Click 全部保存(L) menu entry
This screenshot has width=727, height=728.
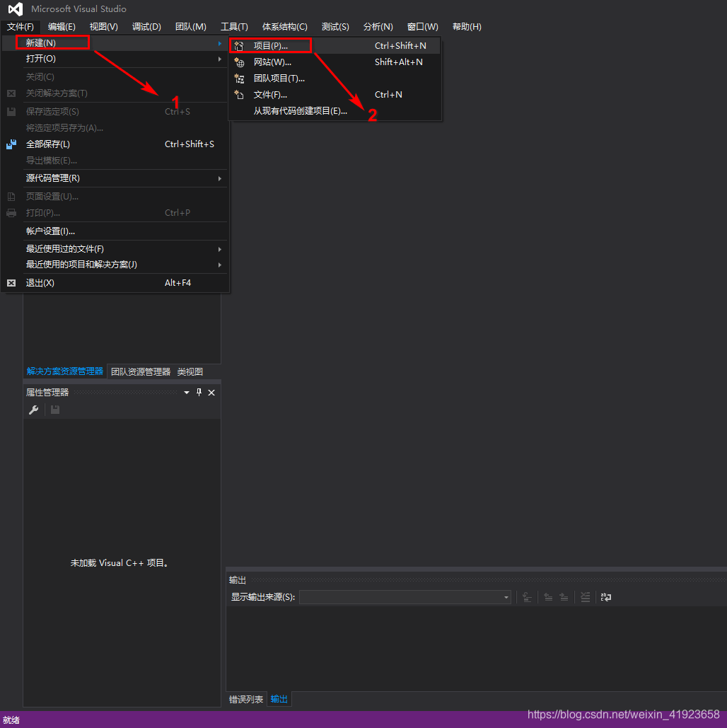[115, 144]
